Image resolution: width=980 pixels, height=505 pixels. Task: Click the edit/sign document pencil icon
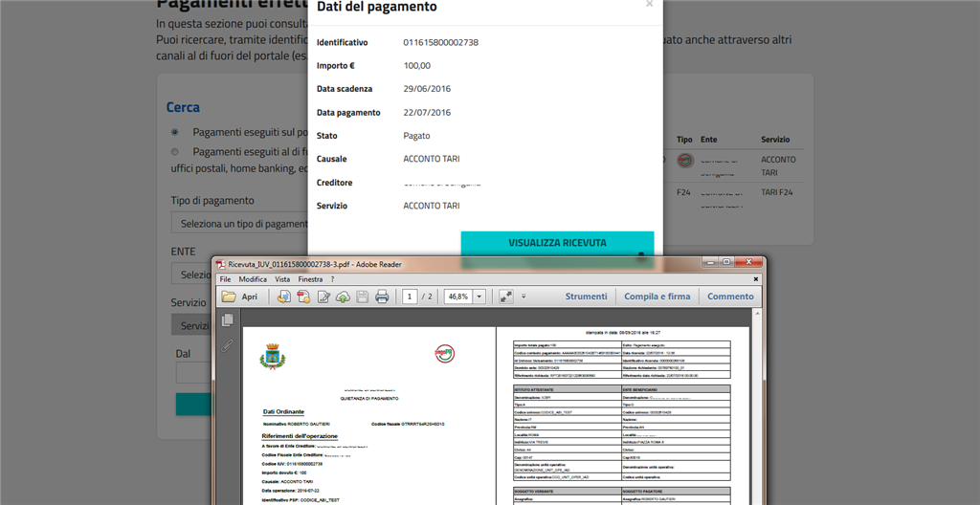323,296
